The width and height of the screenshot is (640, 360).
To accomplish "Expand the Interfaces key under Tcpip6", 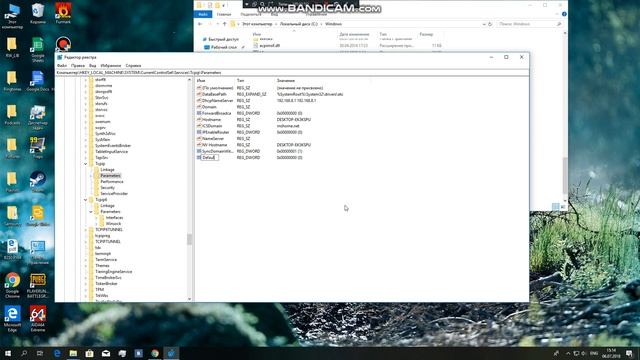I will (x=96, y=218).
